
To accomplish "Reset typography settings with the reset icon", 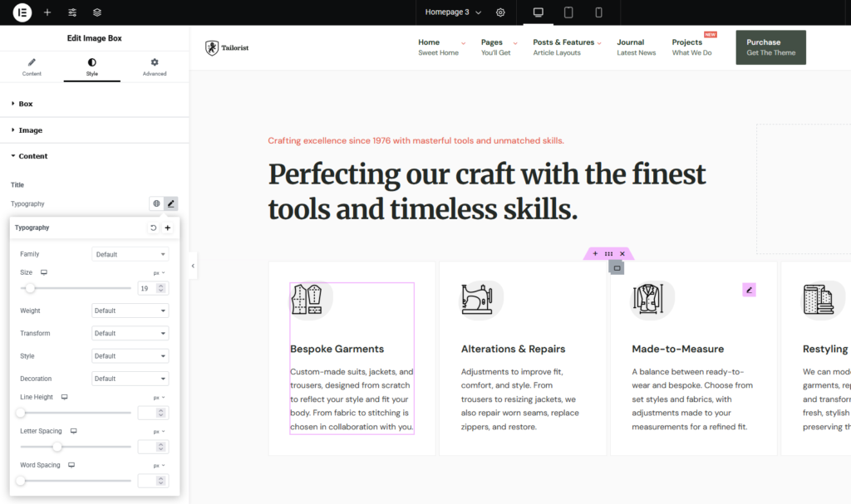I will point(153,228).
